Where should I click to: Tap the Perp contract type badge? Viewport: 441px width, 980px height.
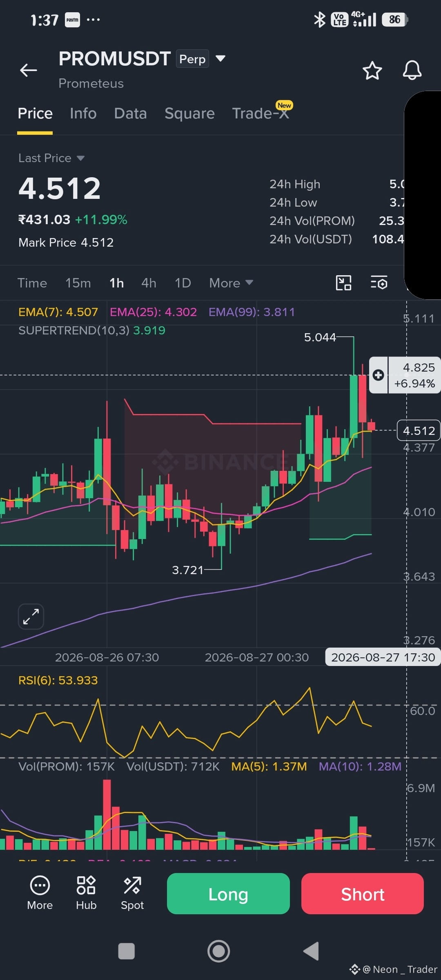pos(192,59)
